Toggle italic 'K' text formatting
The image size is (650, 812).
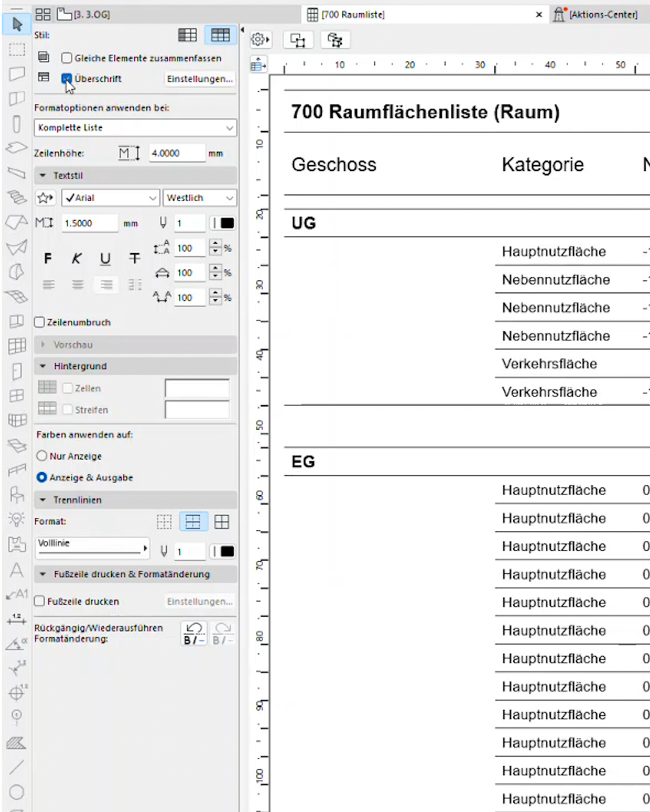pos(76,259)
